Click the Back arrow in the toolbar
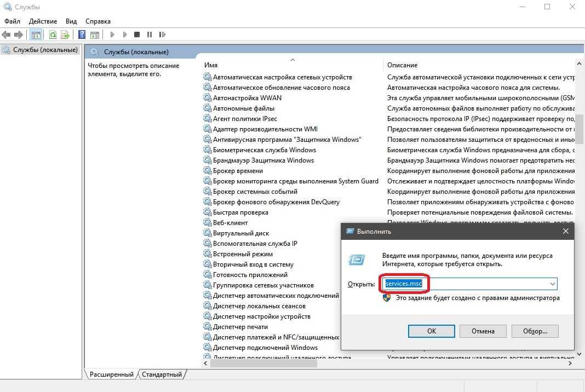This screenshot has width=585, height=392. (6, 35)
